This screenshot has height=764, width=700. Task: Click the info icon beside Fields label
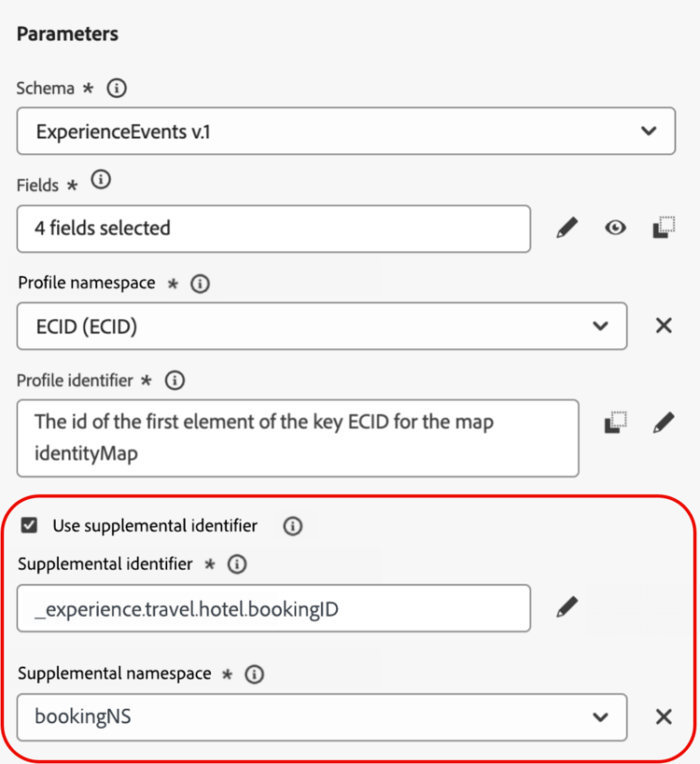coord(101,180)
